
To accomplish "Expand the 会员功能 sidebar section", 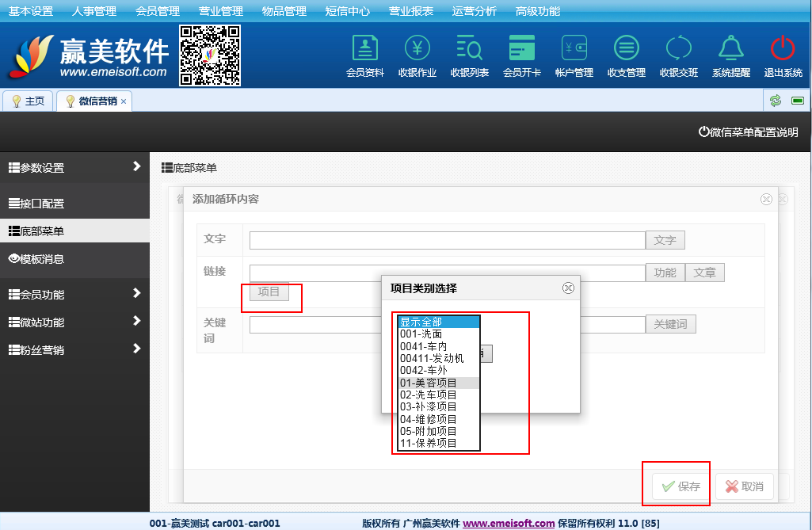I will click(x=74, y=295).
